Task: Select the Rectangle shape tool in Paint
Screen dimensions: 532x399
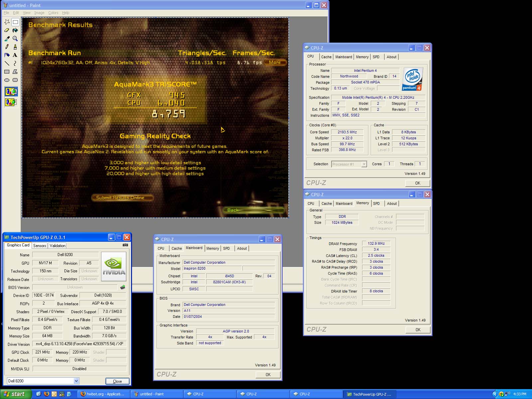Action: [x=7, y=71]
